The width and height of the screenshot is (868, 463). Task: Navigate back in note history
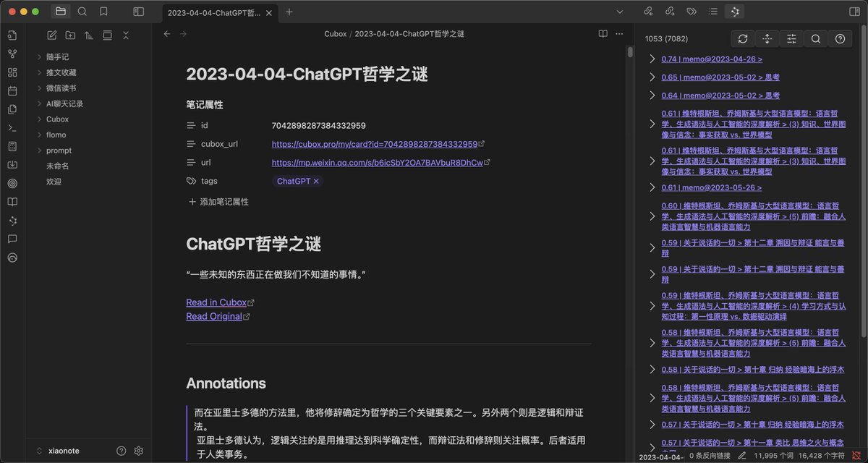pyautogui.click(x=167, y=33)
